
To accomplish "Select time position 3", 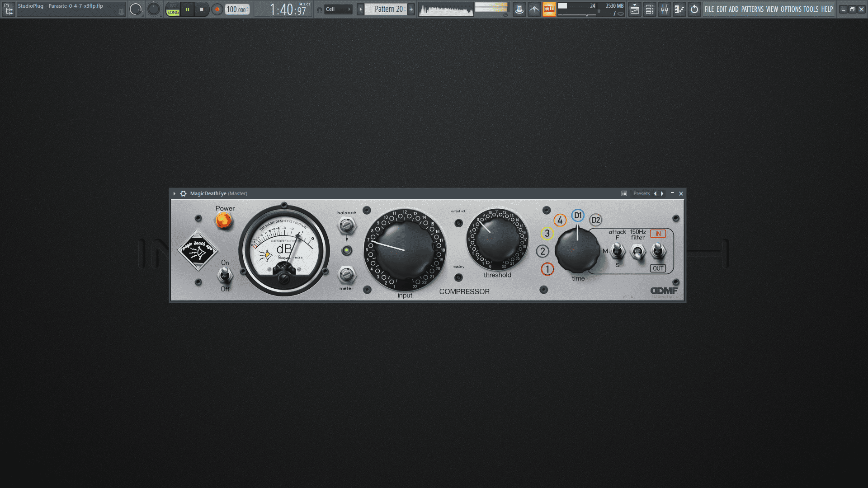I will [547, 234].
